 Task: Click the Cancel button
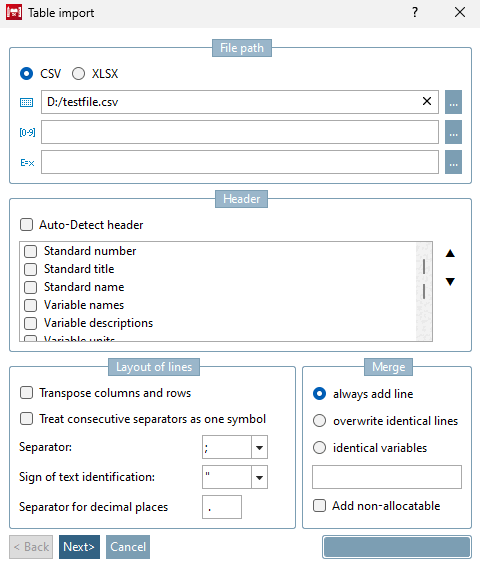pos(128,547)
